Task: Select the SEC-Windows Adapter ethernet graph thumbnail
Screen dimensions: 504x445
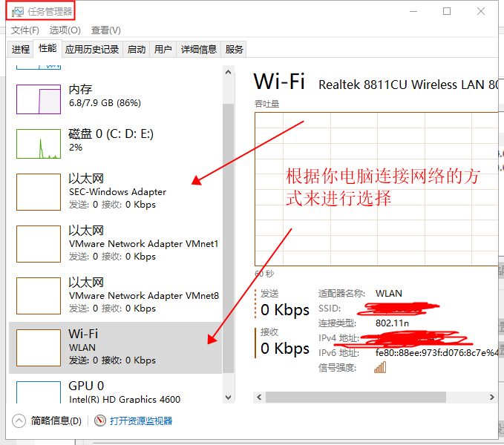Action: click(x=39, y=192)
